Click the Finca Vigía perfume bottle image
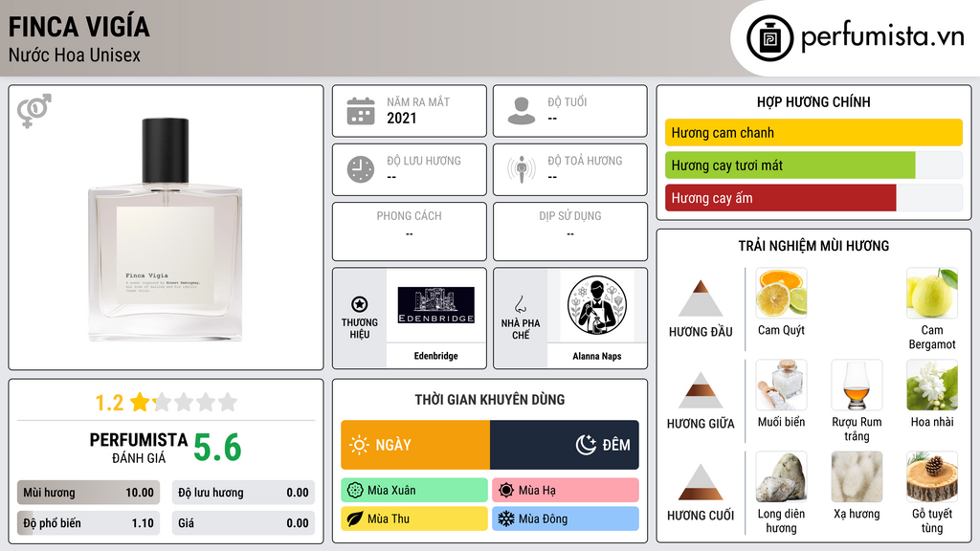Viewport: 980px width, 551px height. click(x=165, y=230)
